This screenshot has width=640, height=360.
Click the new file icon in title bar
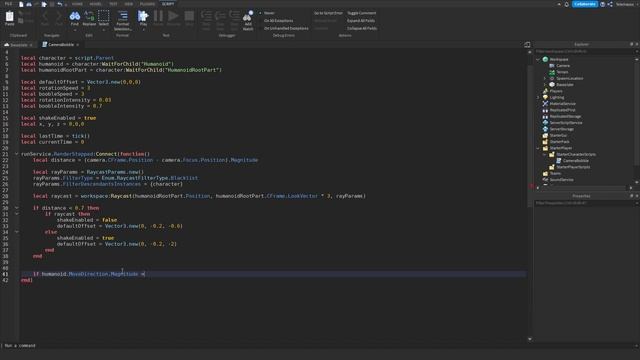21,4
